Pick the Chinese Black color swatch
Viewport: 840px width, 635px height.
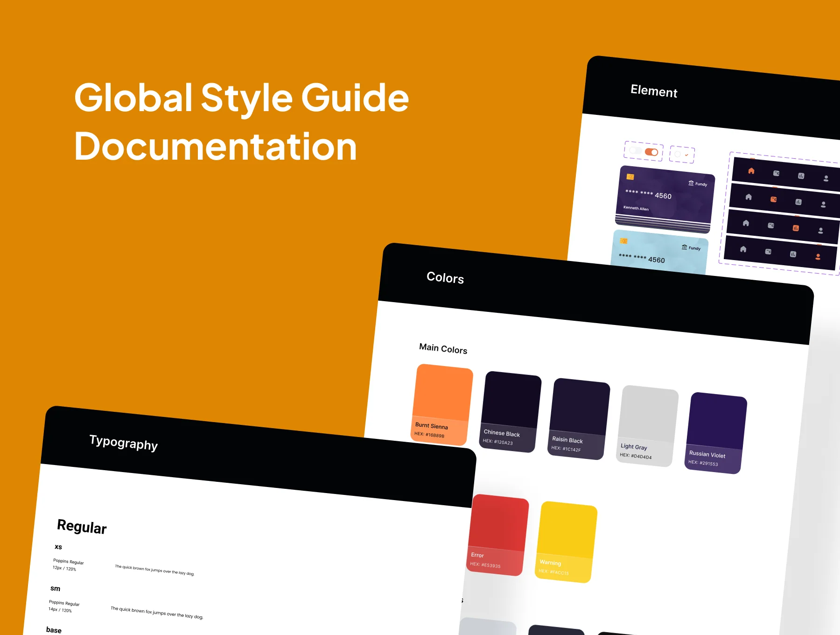[x=510, y=412]
